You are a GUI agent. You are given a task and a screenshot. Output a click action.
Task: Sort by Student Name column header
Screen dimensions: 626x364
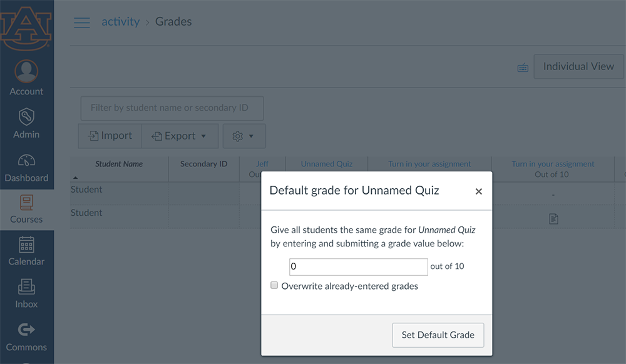(119, 164)
